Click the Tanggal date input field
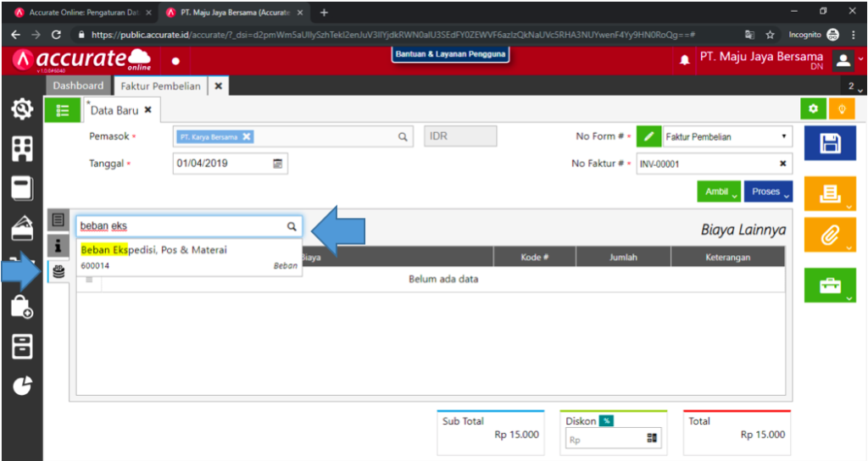Image resolution: width=868 pixels, height=461 pixels. coord(231,164)
